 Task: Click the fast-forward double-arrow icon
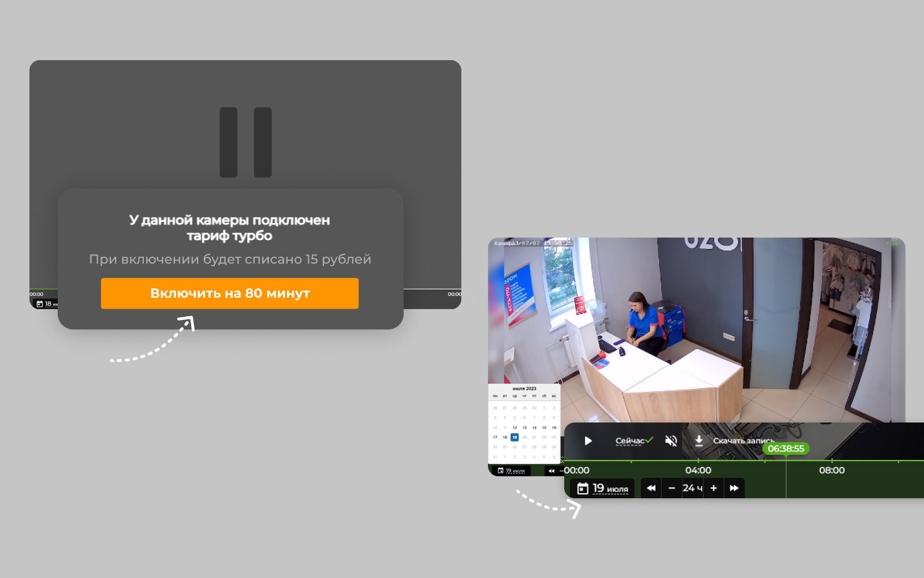click(734, 488)
